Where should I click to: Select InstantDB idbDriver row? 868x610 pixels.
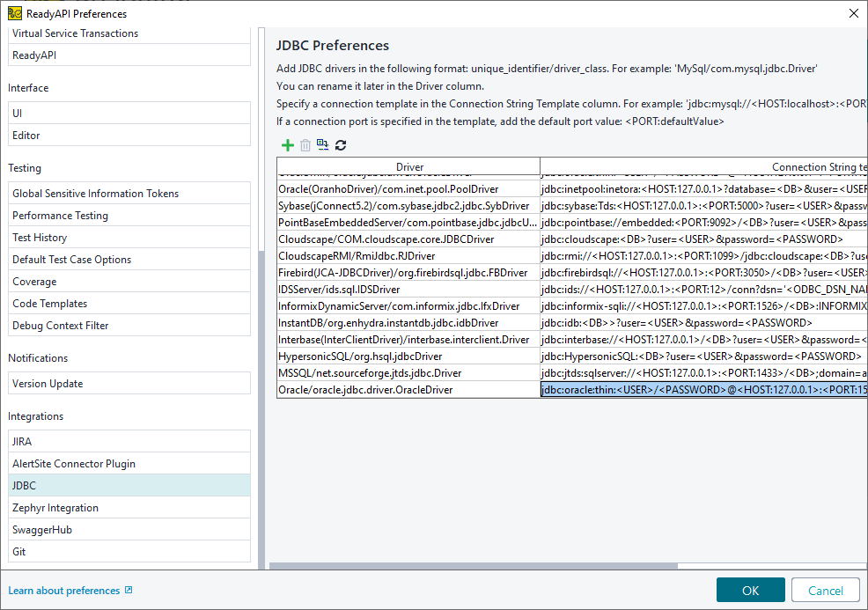point(408,323)
